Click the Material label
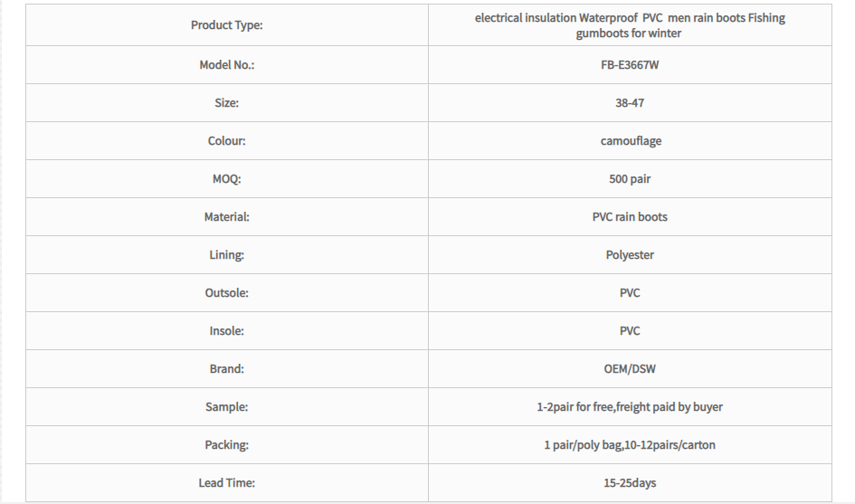Screen dimensions: 855x504 (x=227, y=217)
